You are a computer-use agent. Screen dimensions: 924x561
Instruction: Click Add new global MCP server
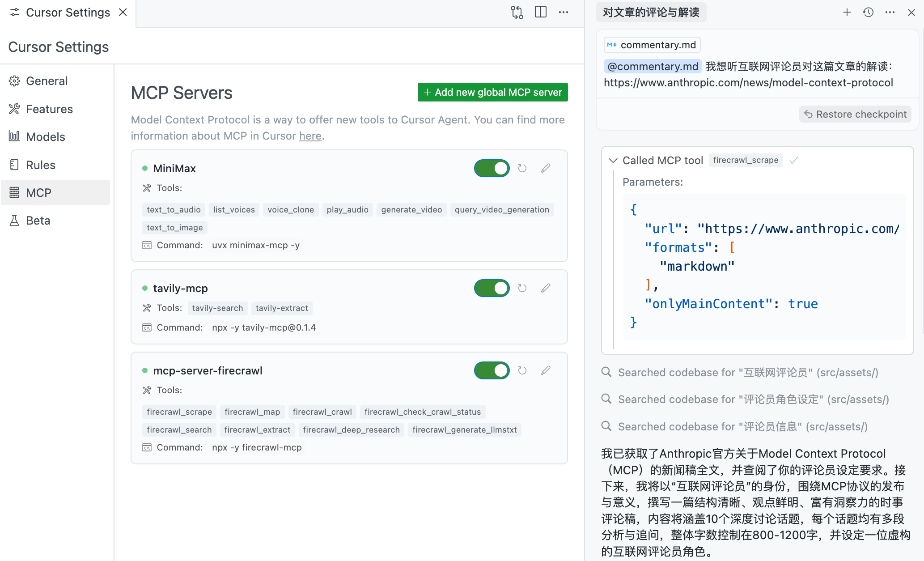pos(492,92)
